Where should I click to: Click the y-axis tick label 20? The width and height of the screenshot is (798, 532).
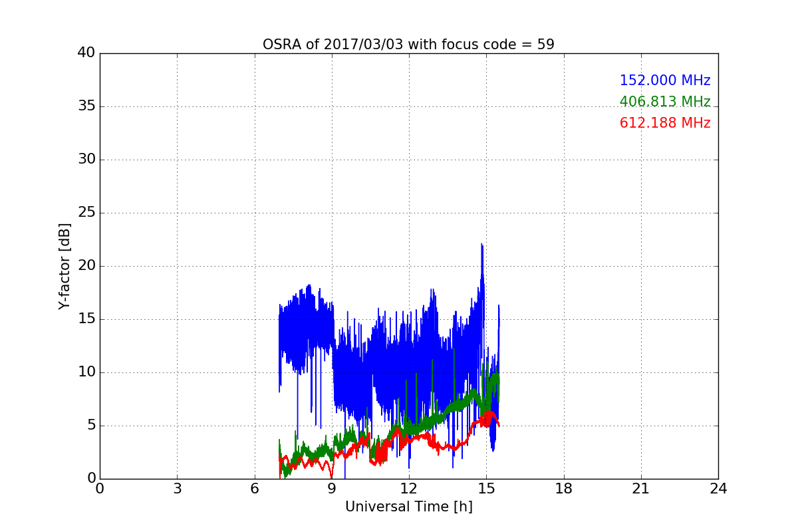pos(86,266)
